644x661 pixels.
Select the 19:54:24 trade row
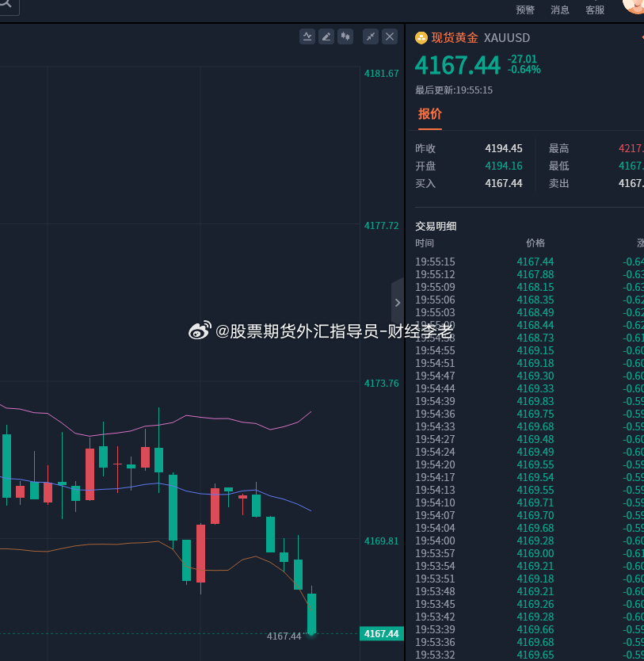(529, 452)
